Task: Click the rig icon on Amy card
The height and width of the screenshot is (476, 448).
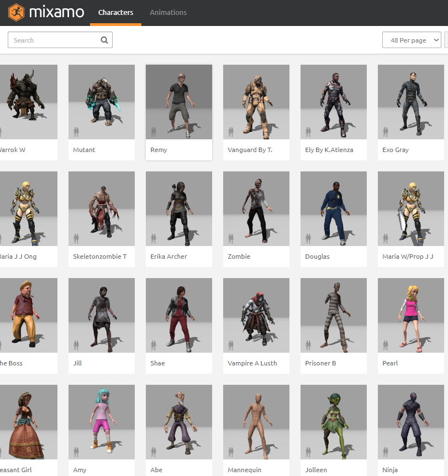Action: [x=76, y=452]
